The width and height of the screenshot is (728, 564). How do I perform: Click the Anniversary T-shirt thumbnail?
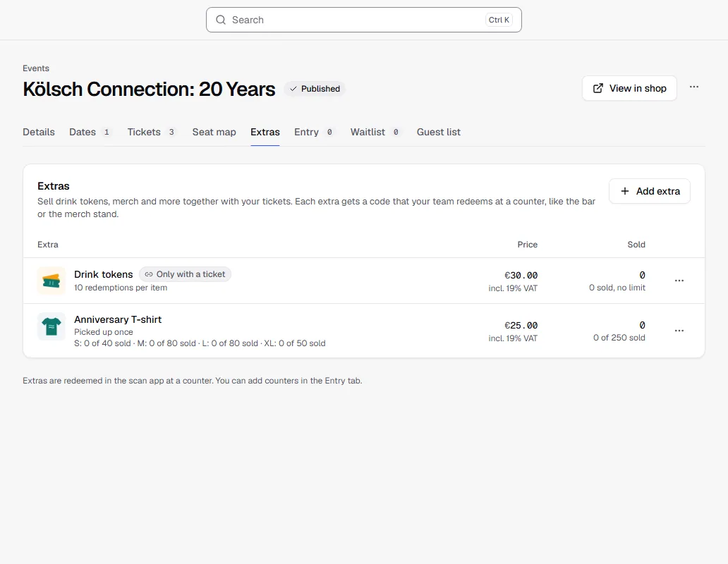[51, 326]
